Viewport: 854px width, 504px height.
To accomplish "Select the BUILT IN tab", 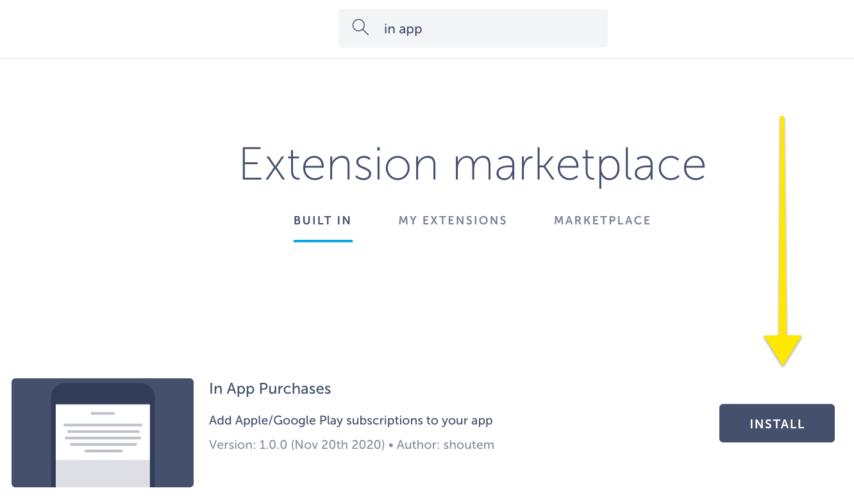I will (322, 220).
